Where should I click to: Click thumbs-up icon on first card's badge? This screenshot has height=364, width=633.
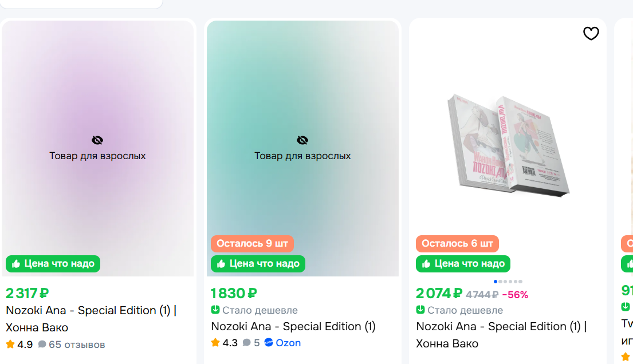click(x=16, y=264)
